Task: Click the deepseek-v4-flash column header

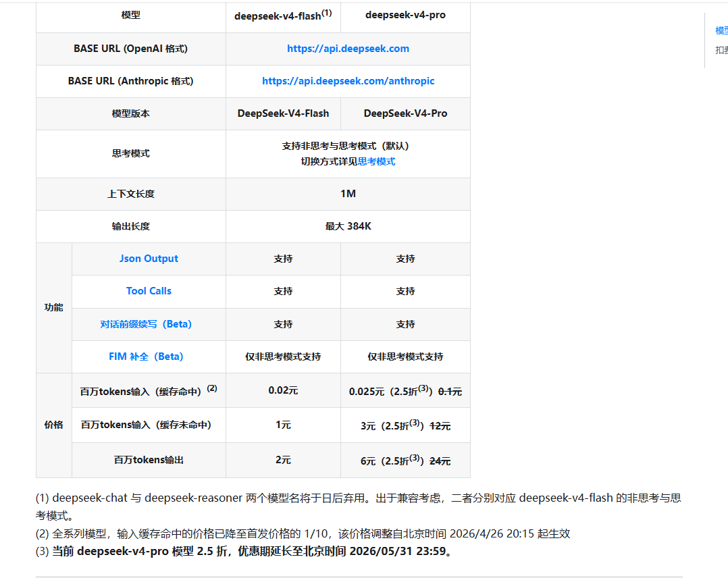Action: point(283,16)
